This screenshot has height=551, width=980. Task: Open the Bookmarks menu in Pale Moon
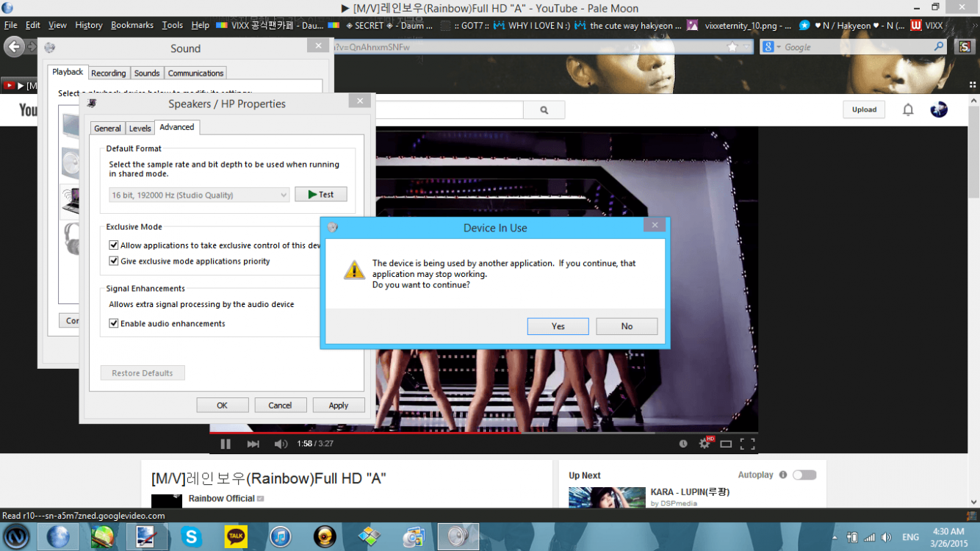tap(131, 24)
